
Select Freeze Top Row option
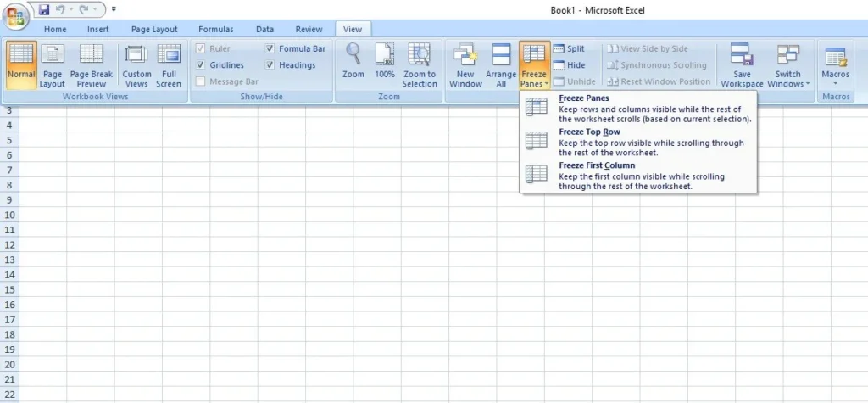[638, 142]
